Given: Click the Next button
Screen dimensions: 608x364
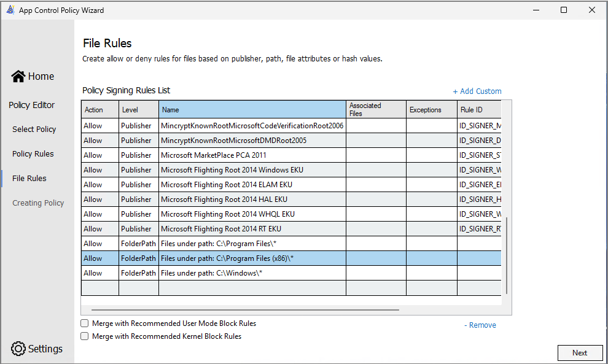Looking at the screenshot, I should click(x=580, y=353).
